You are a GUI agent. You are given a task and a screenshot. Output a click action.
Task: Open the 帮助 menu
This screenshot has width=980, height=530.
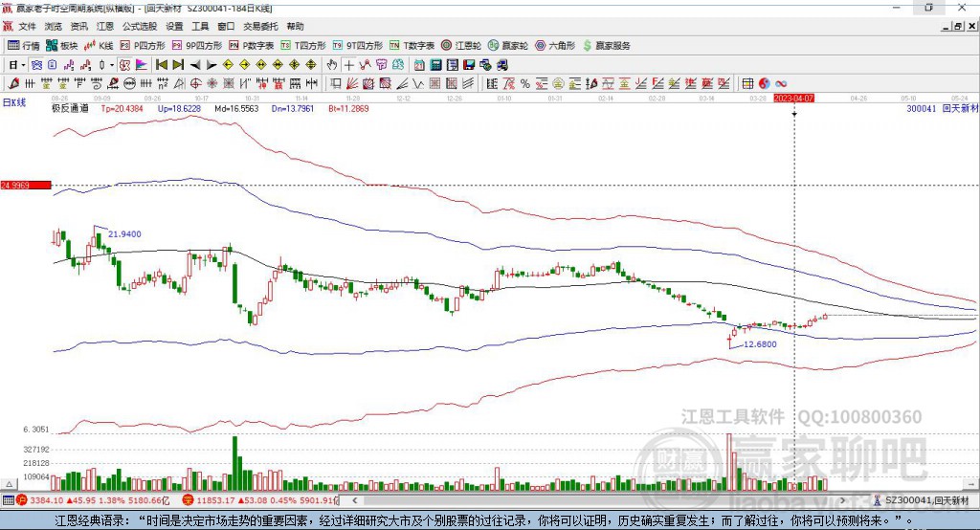[295, 26]
